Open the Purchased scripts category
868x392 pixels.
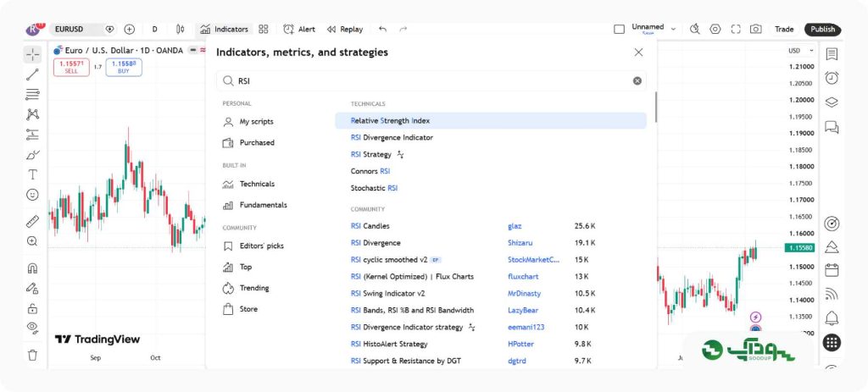(249, 142)
